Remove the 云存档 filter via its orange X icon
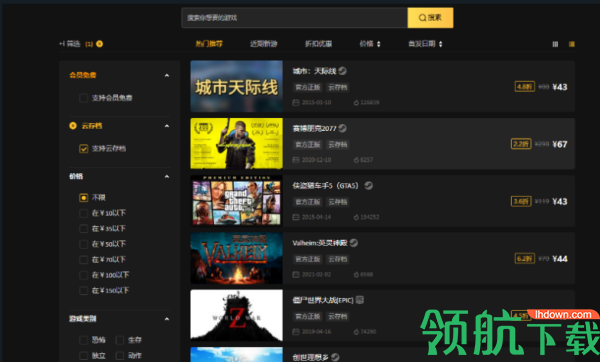 point(73,126)
